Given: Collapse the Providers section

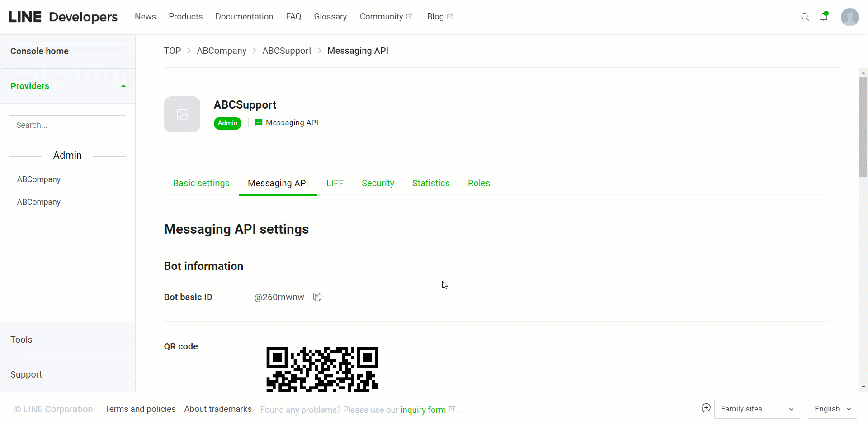Looking at the screenshot, I should click(x=123, y=86).
